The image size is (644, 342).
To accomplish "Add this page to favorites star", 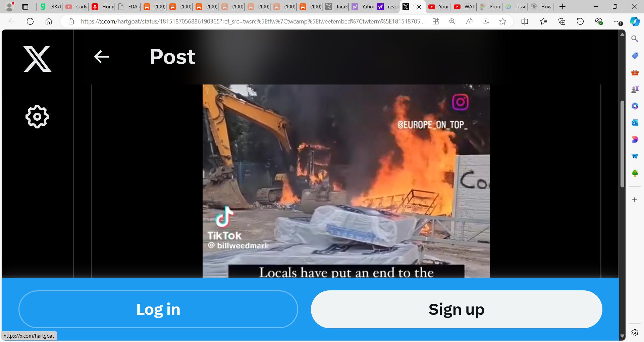I will (502, 21).
